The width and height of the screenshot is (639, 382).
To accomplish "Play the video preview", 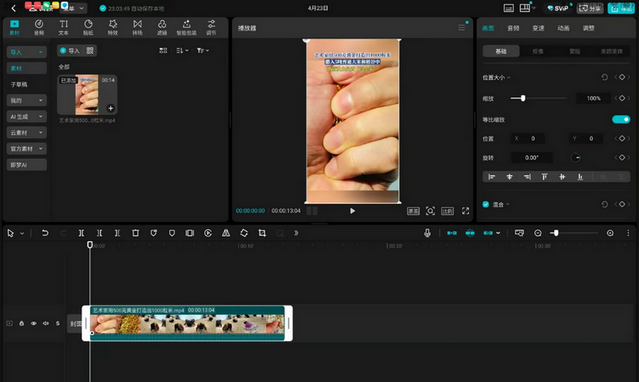I will (x=352, y=211).
